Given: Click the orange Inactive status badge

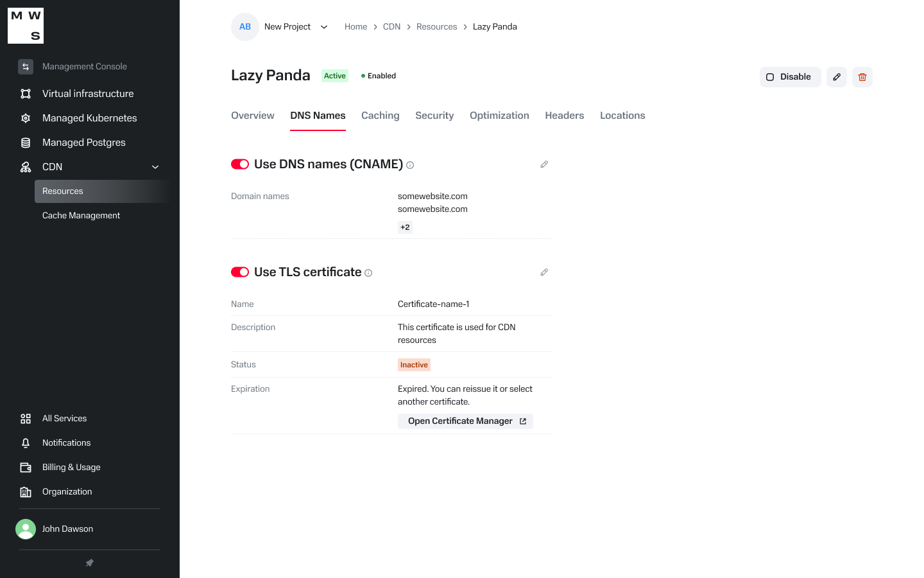Looking at the screenshot, I should (x=414, y=365).
